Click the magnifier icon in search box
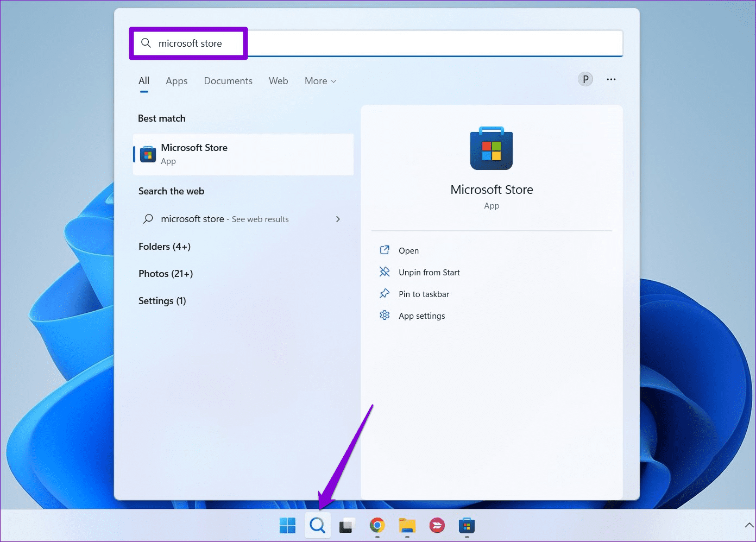Screen dimensions: 756x542 point(146,43)
